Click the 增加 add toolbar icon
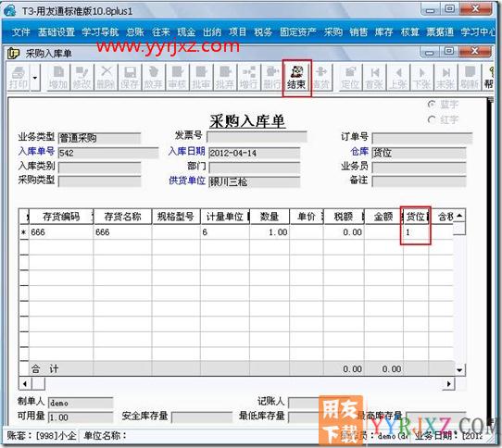 58,78
